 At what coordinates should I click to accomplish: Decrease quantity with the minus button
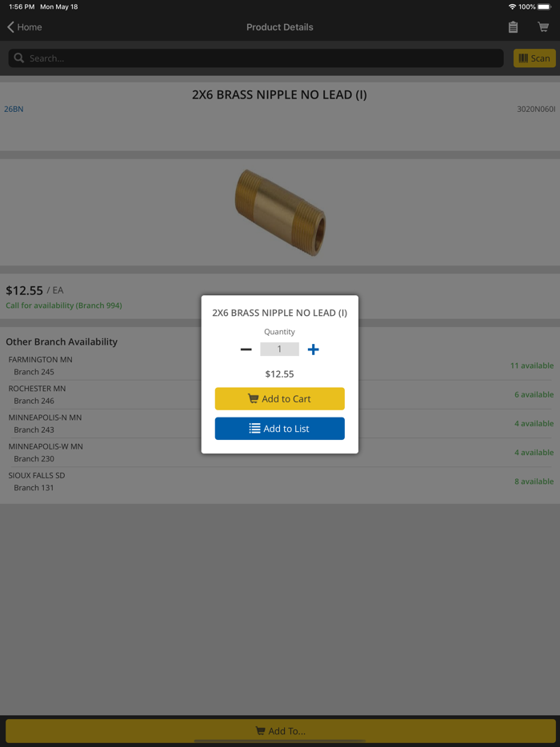(x=246, y=349)
